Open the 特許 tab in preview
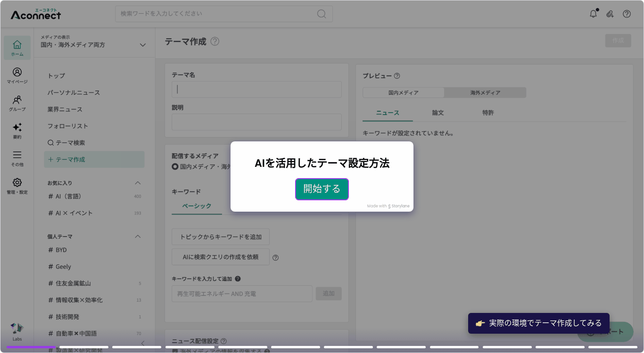The height and width of the screenshot is (353, 644). pos(488,113)
